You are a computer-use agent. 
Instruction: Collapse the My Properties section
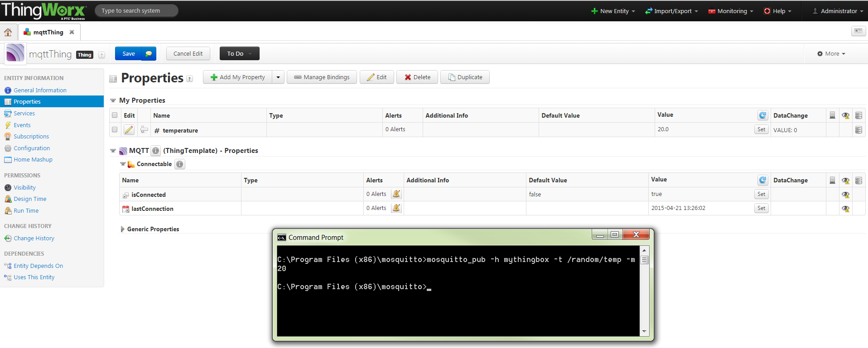[x=113, y=100]
